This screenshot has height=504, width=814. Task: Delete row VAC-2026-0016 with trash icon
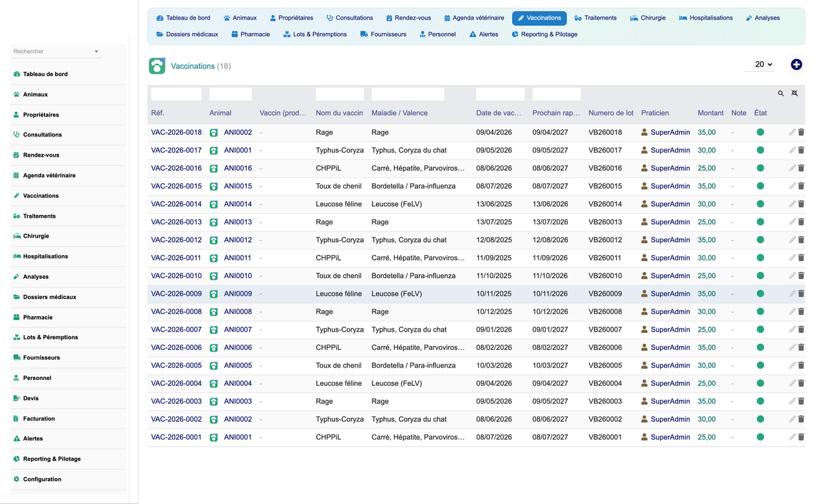pos(801,168)
